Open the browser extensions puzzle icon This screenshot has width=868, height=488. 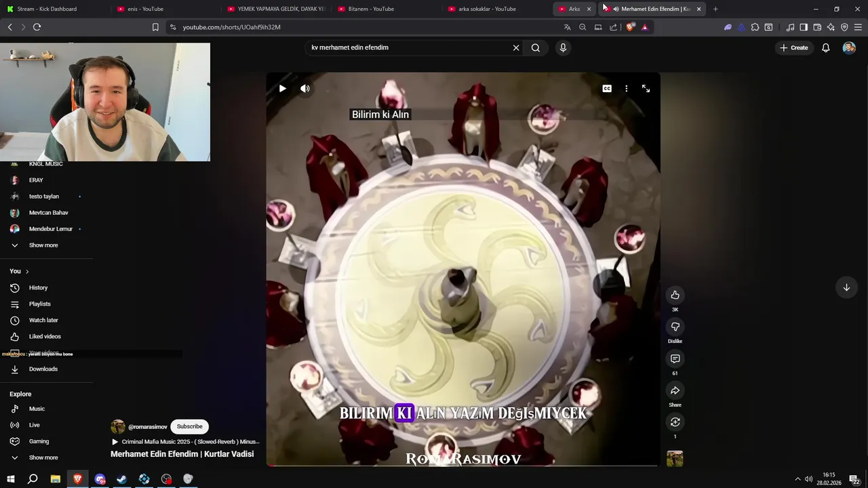coord(755,27)
